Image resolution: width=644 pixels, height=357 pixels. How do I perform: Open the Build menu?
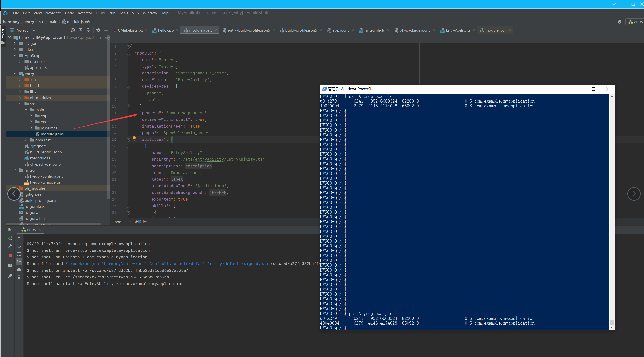click(100, 13)
